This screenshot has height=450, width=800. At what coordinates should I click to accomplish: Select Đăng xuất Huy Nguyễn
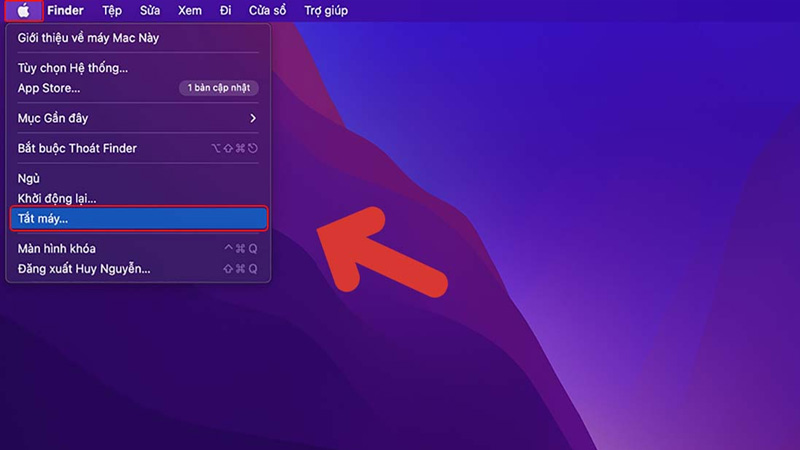coord(138,269)
